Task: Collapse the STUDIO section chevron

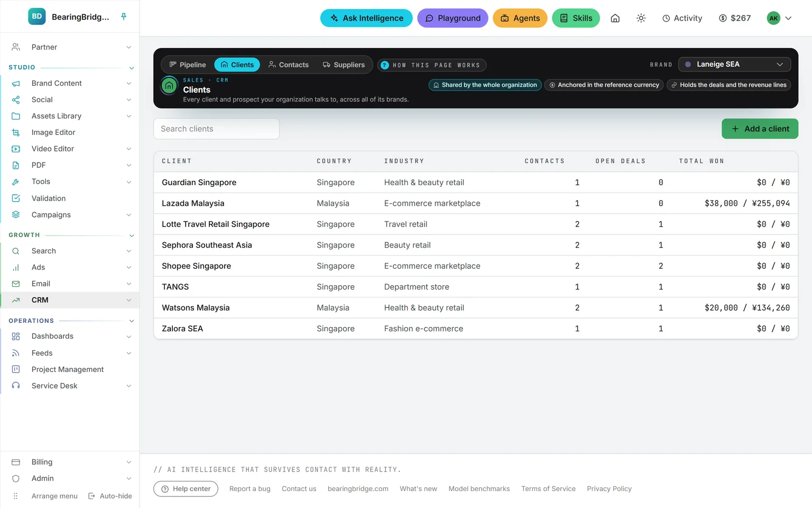Action: tap(132, 68)
